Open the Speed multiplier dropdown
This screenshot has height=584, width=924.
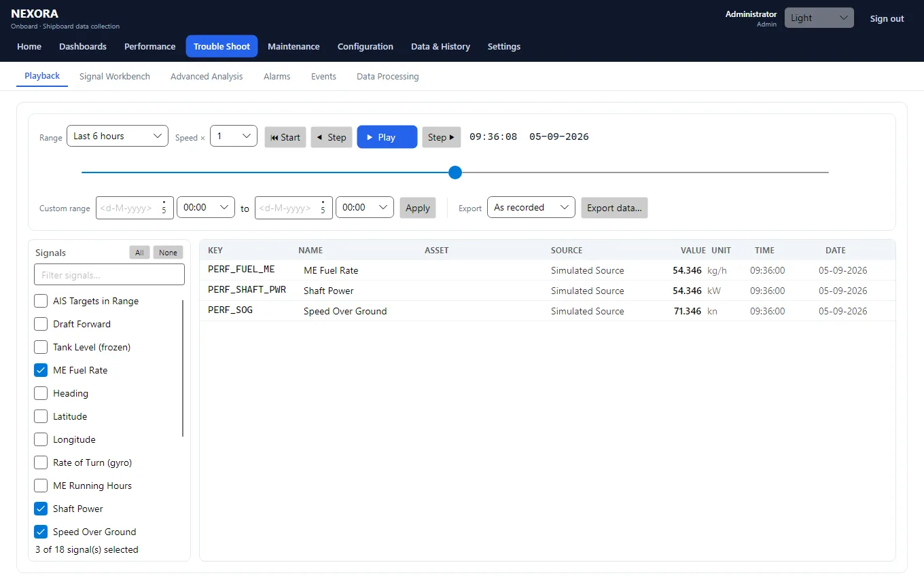[234, 136]
